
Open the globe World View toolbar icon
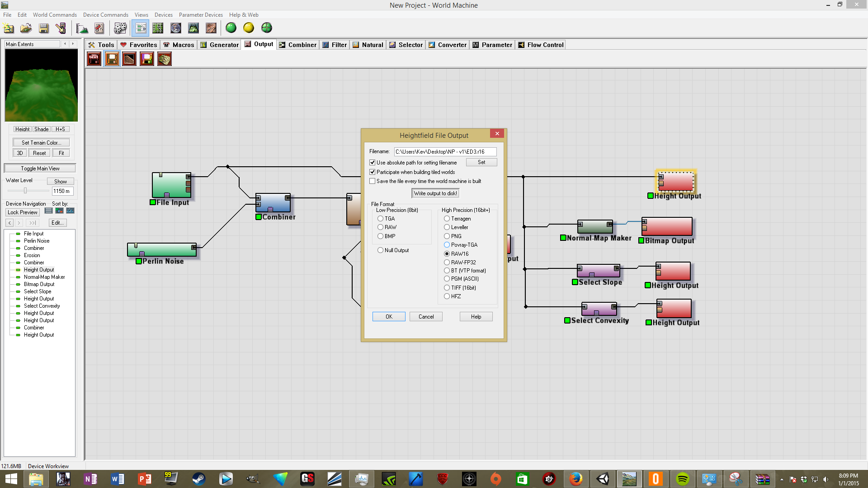[176, 28]
